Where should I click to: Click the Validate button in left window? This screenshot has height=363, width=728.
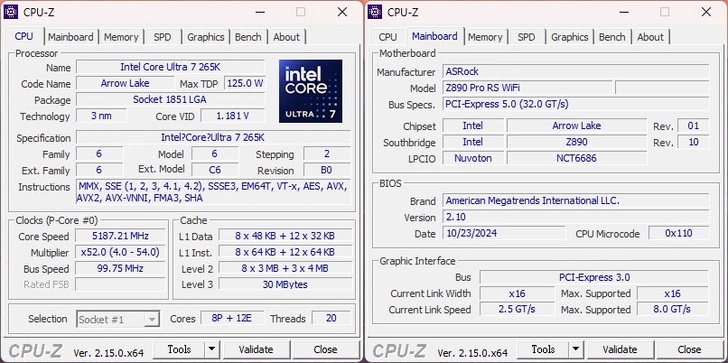point(256,349)
